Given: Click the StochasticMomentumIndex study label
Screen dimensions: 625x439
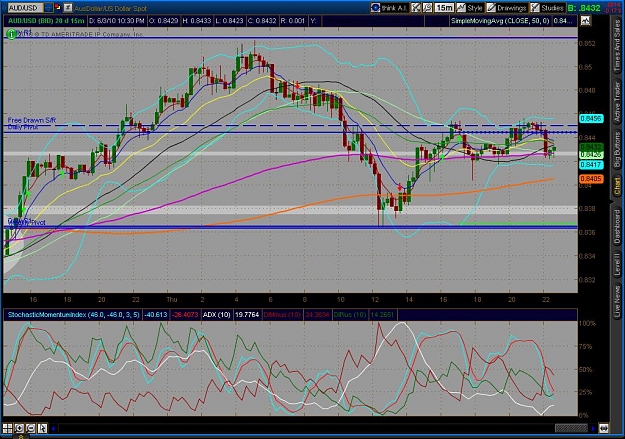Looking at the screenshot, I should click(73, 315).
